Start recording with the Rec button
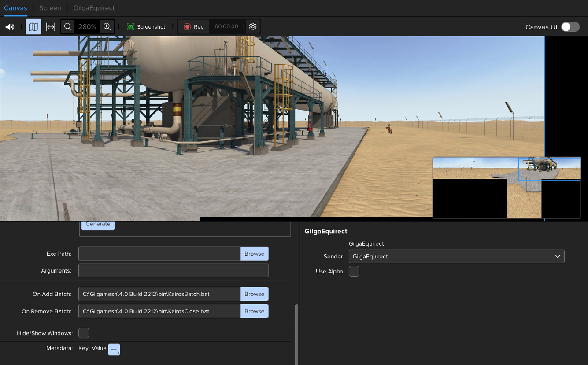 coord(194,27)
